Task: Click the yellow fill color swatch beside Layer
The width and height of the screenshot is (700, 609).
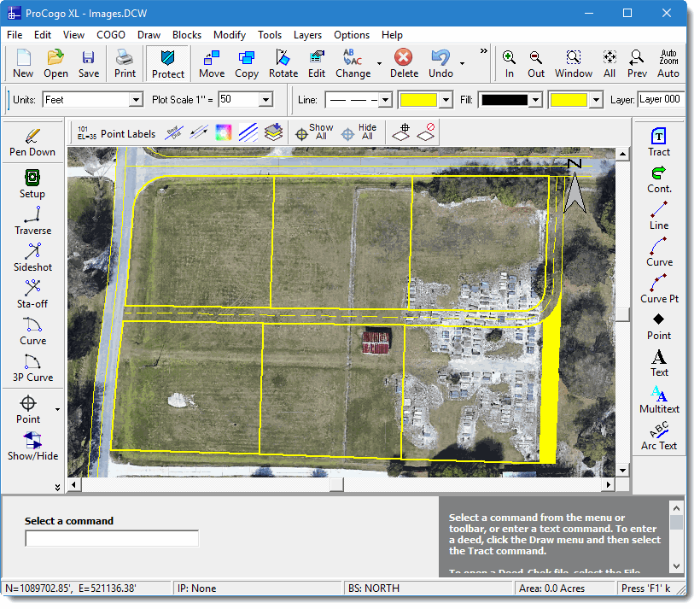Action: tap(569, 100)
